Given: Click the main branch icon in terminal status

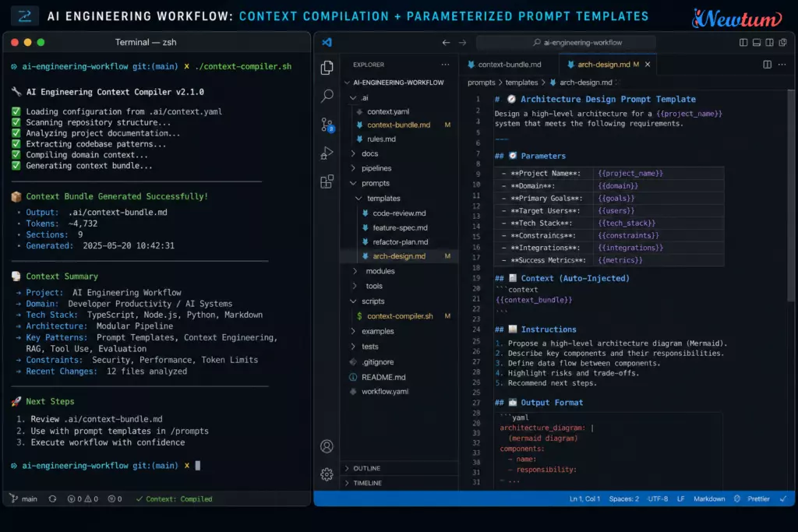Looking at the screenshot, I should pos(14,499).
